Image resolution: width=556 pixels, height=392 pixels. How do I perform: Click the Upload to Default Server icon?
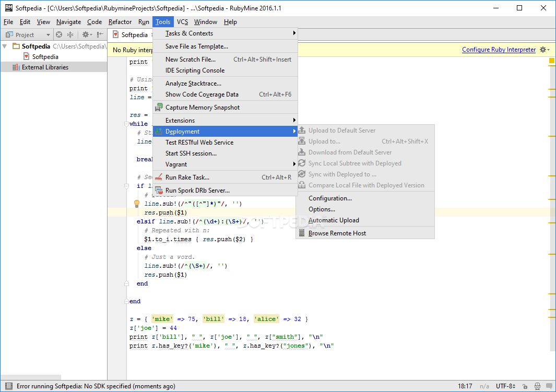pos(302,130)
